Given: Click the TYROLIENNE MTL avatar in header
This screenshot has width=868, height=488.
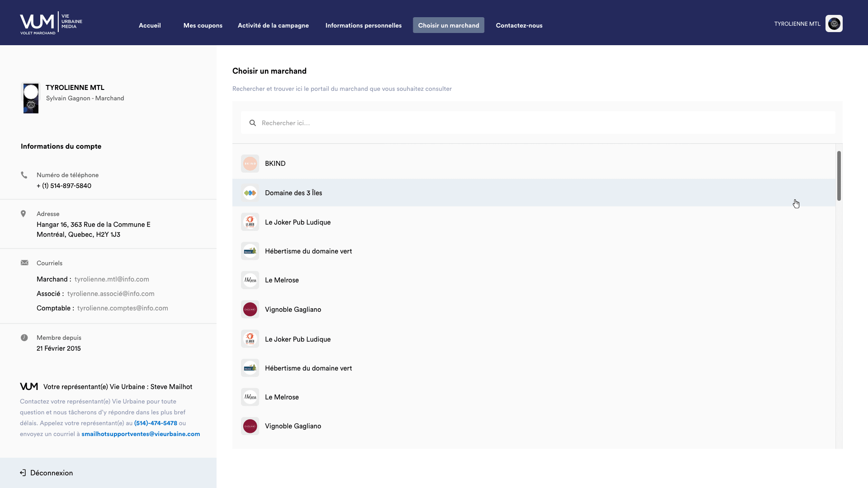Looking at the screenshot, I should (x=834, y=23).
